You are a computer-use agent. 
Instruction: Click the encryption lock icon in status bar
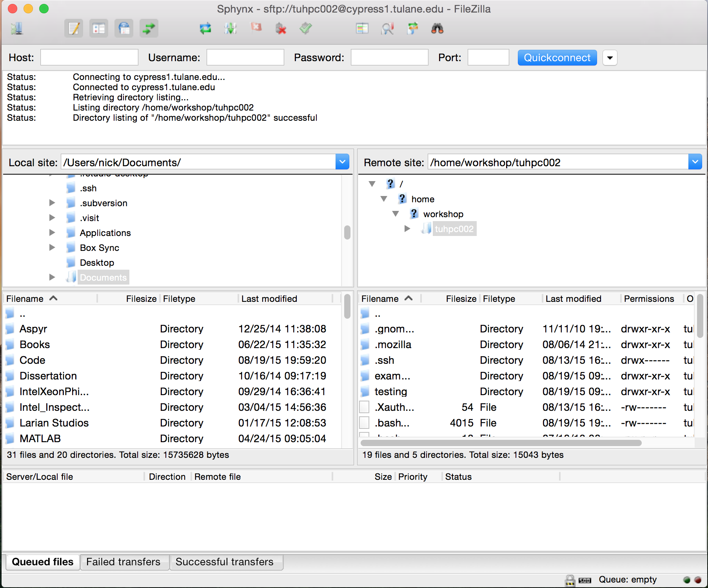tap(570, 580)
